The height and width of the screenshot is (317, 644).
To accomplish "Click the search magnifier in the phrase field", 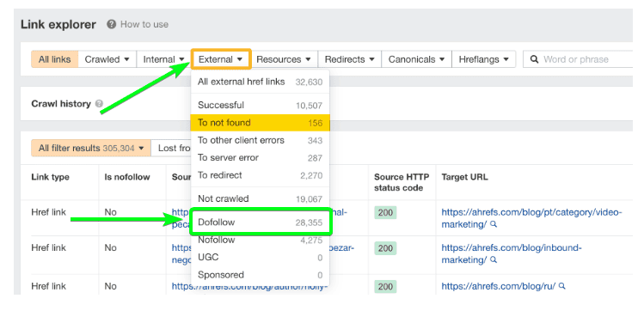I will click(x=534, y=59).
